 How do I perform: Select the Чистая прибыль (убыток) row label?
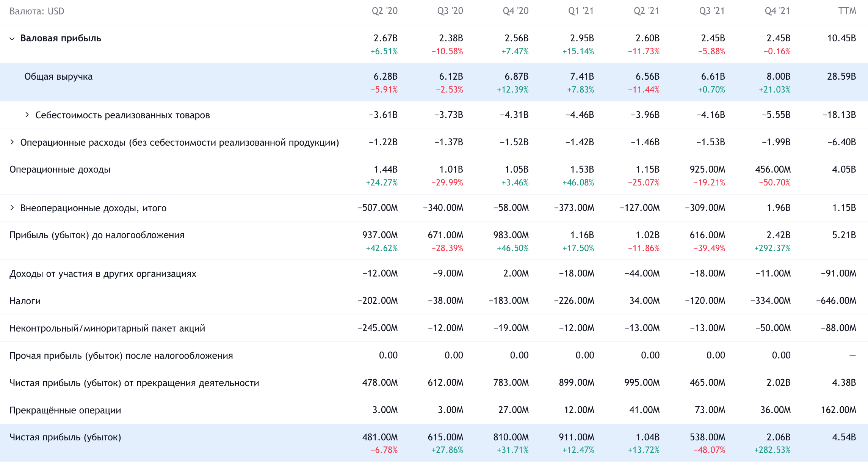[65, 437]
